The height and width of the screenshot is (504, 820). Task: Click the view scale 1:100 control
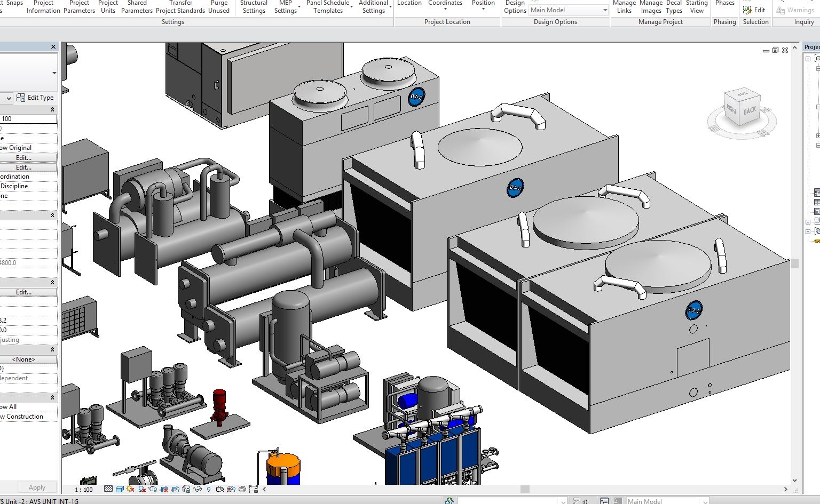pos(84,489)
